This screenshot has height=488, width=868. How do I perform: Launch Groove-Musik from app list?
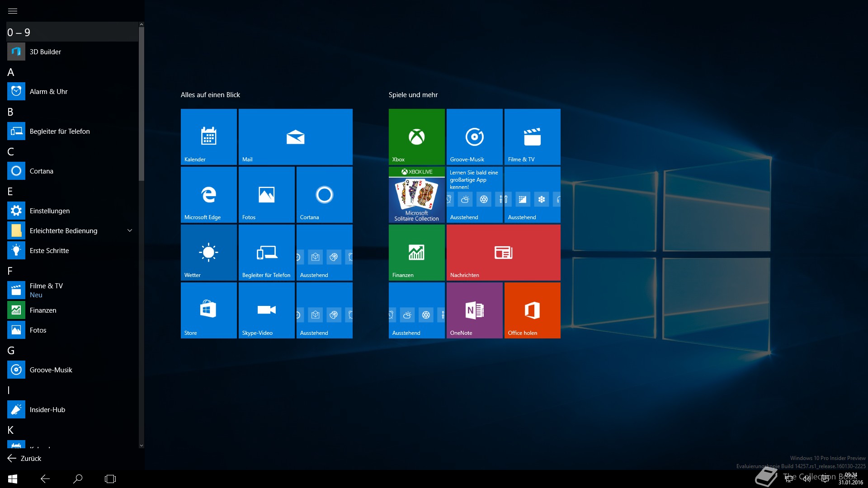click(72, 370)
